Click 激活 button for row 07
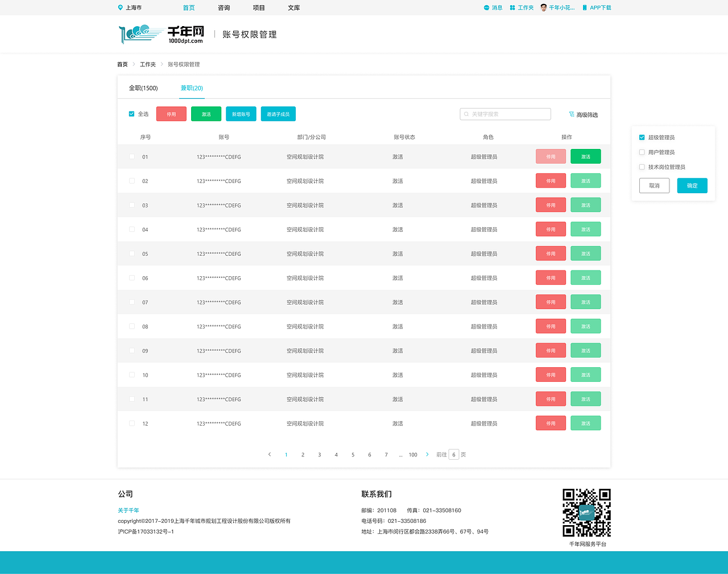This screenshot has width=728, height=574. [x=586, y=302]
